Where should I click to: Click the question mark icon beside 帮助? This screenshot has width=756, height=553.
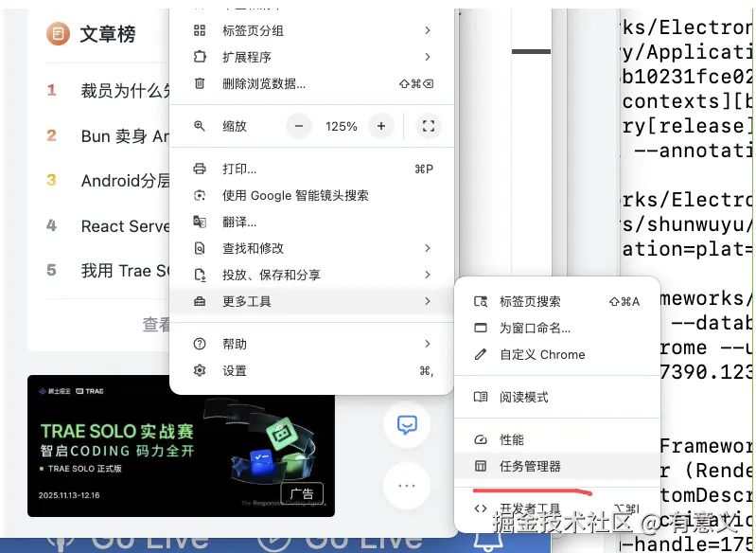[200, 344]
